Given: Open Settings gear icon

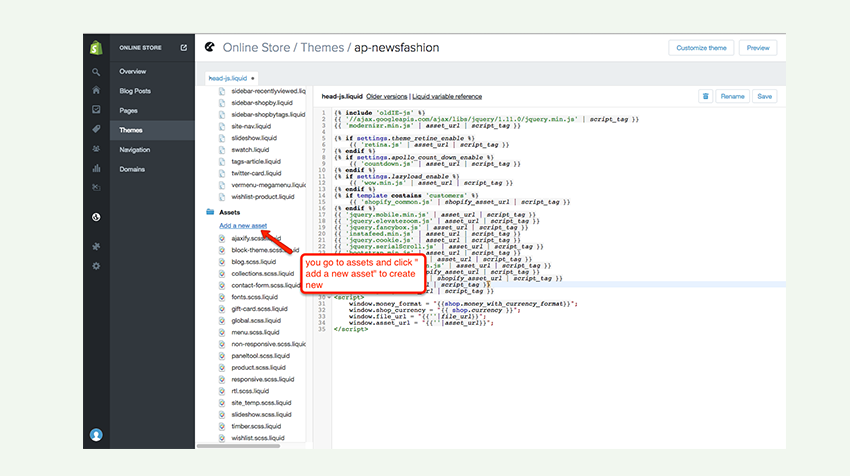Looking at the screenshot, I should click(96, 266).
